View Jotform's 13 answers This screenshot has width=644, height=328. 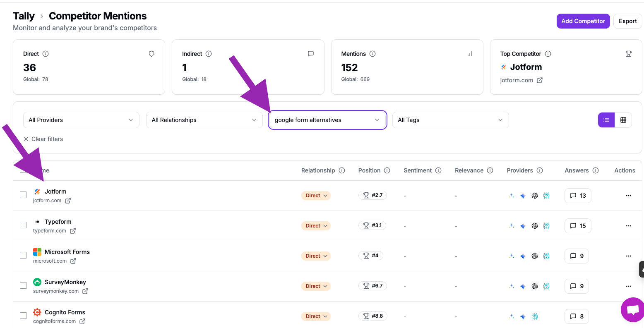point(578,196)
